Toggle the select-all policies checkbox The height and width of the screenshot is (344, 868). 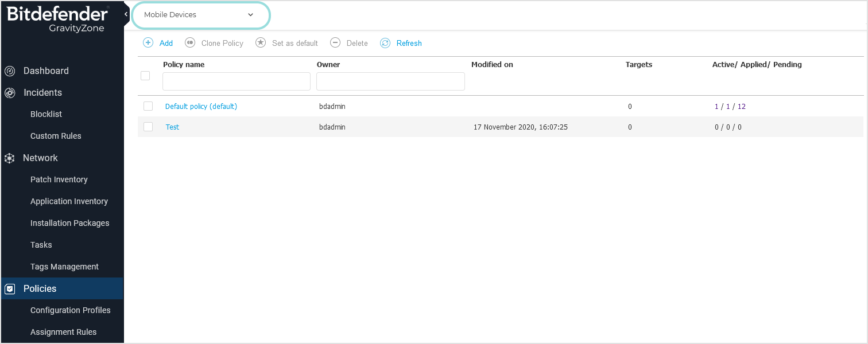pos(145,76)
